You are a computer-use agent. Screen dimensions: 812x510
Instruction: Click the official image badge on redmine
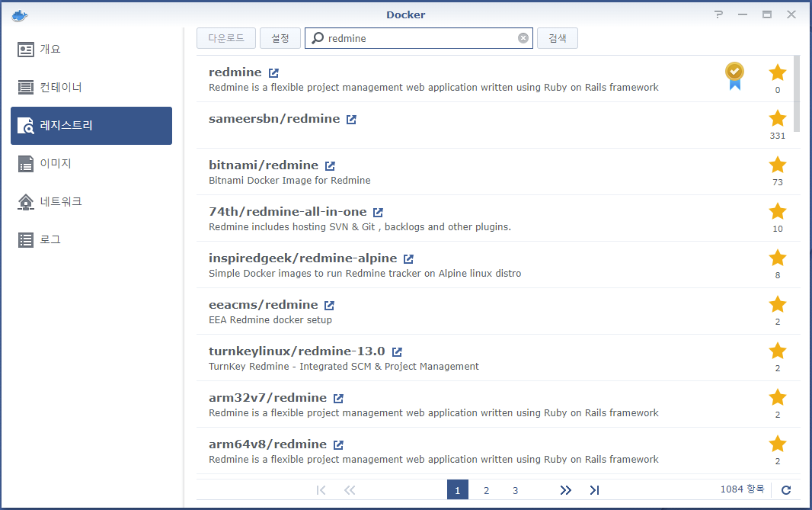click(x=734, y=75)
